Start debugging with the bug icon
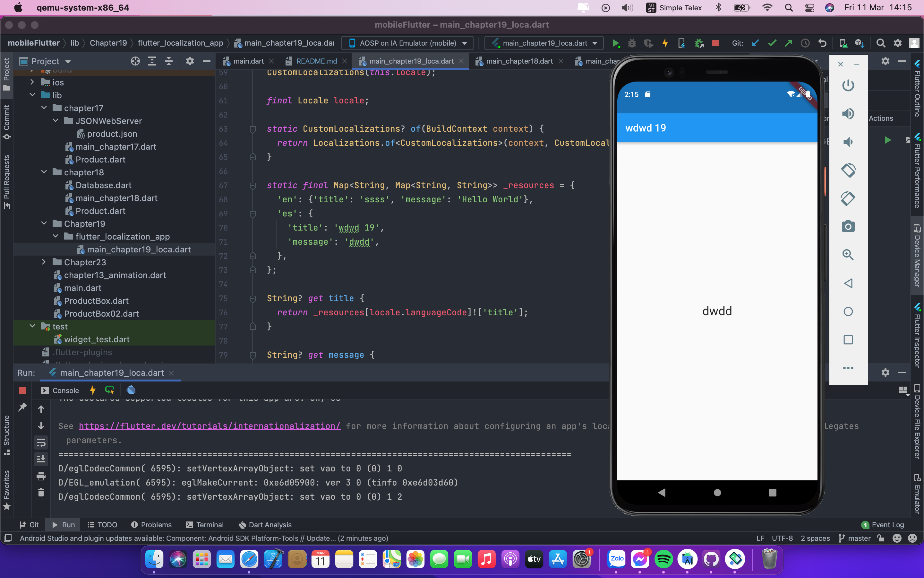 pos(632,43)
